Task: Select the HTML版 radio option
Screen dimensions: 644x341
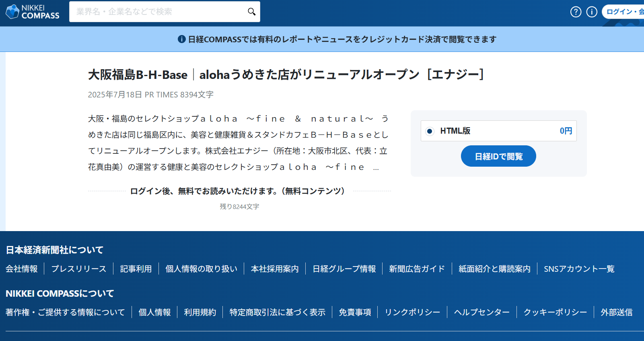Action: click(430, 131)
